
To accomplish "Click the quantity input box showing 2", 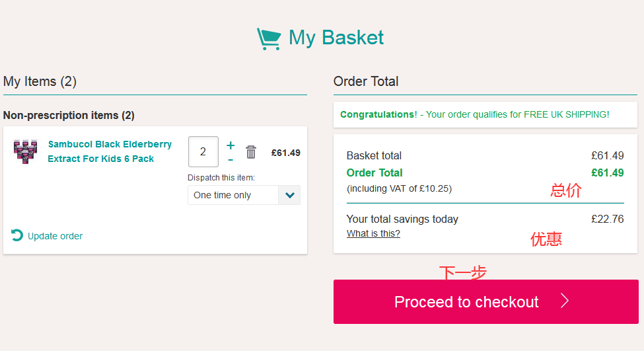I will coord(203,151).
